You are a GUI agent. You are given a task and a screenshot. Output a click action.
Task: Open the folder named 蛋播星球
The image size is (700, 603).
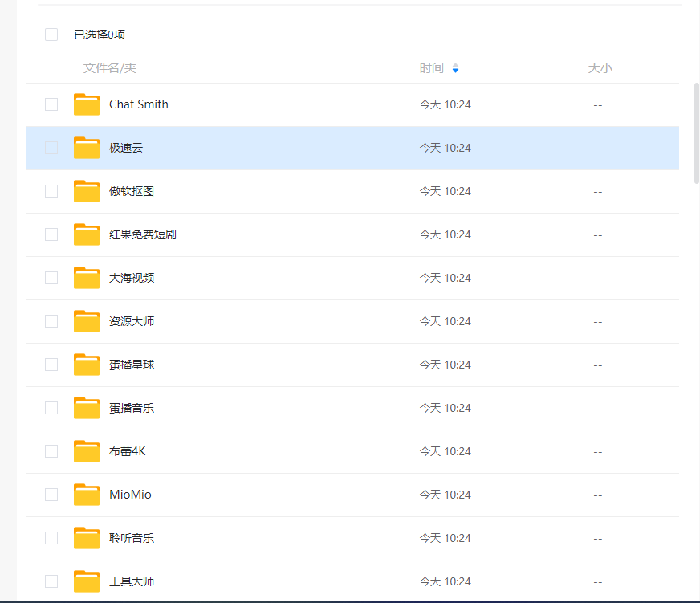click(132, 365)
